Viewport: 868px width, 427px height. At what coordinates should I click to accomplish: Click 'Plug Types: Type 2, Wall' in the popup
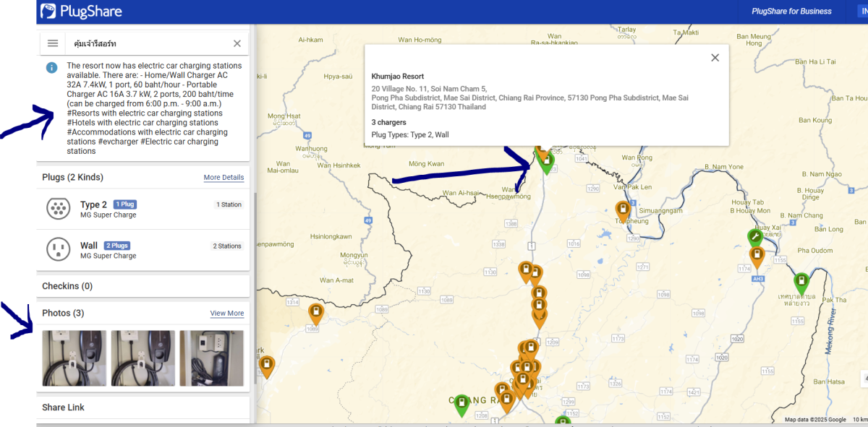(410, 134)
